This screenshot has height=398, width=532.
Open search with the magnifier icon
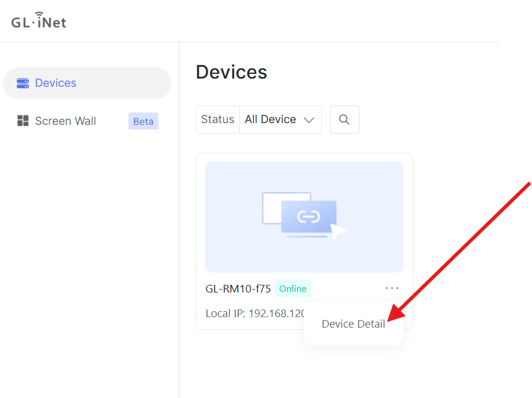[x=344, y=120]
